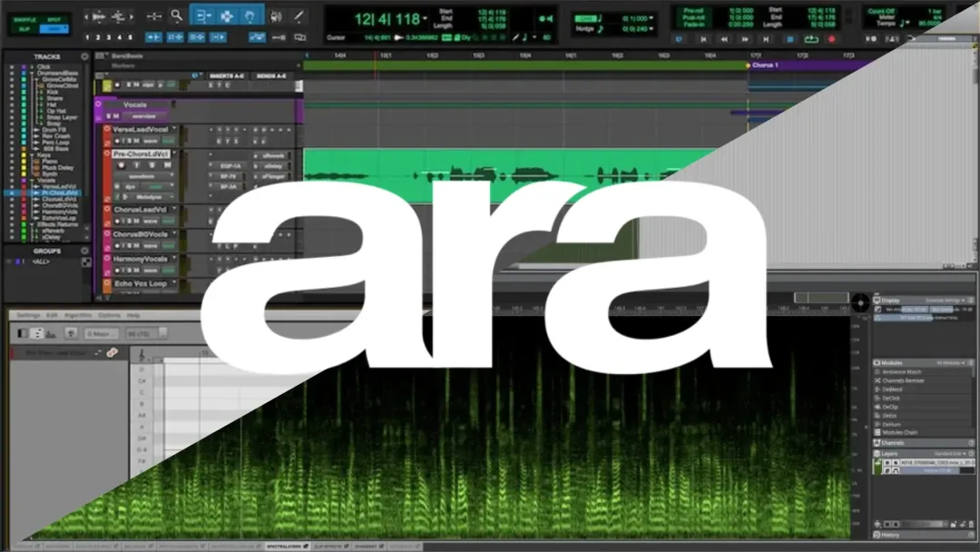Select the Ambience Match module

click(901, 372)
